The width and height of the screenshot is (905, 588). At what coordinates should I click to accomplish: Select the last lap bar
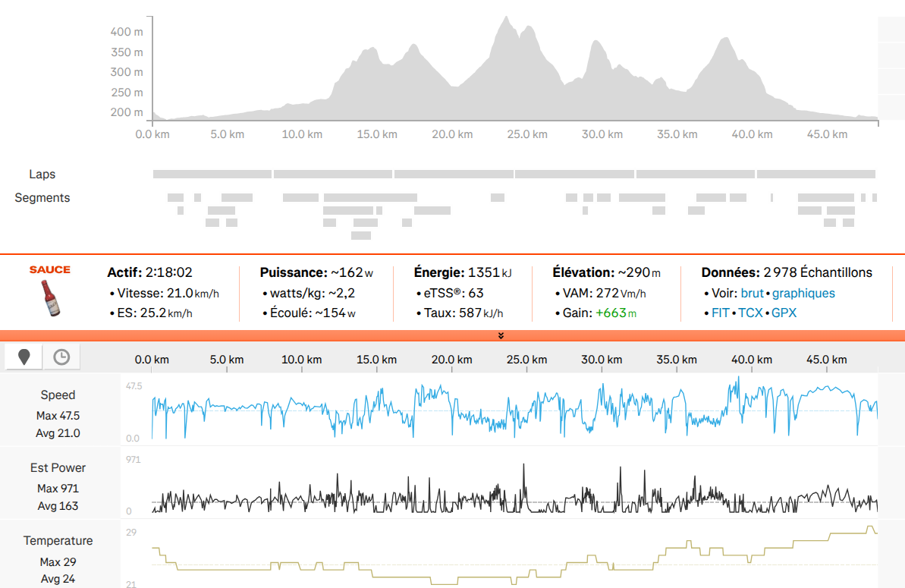tap(816, 174)
